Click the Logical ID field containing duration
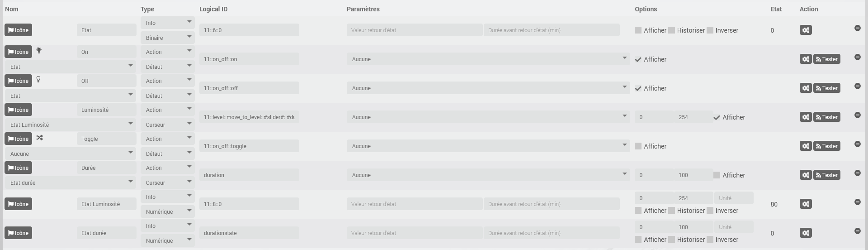 coord(249,175)
